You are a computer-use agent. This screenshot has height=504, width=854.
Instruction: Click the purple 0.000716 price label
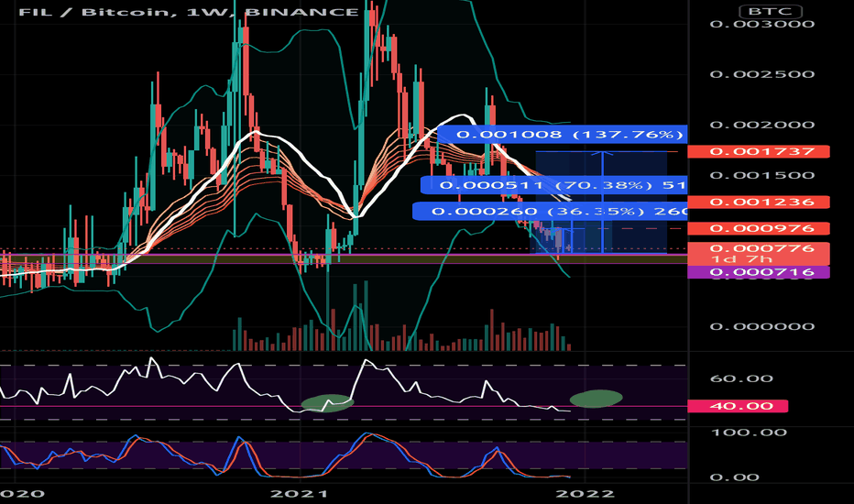tap(758, 272)
